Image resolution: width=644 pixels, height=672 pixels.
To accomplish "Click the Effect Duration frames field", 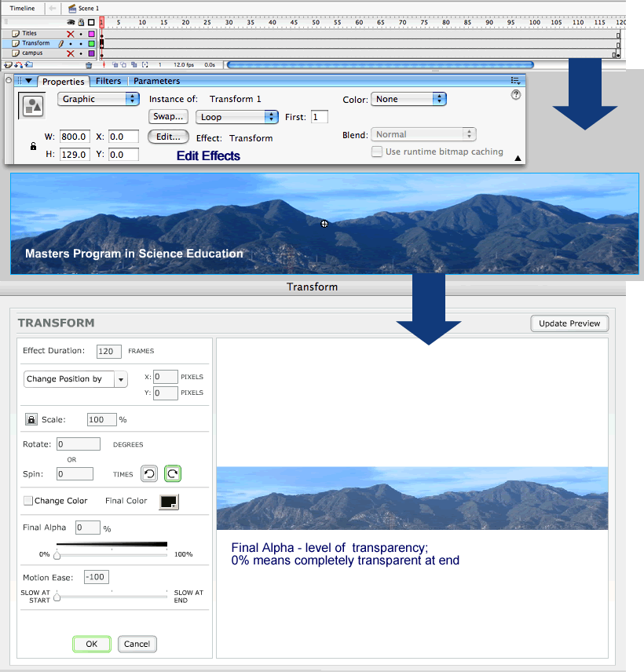I will coord(108,352).
